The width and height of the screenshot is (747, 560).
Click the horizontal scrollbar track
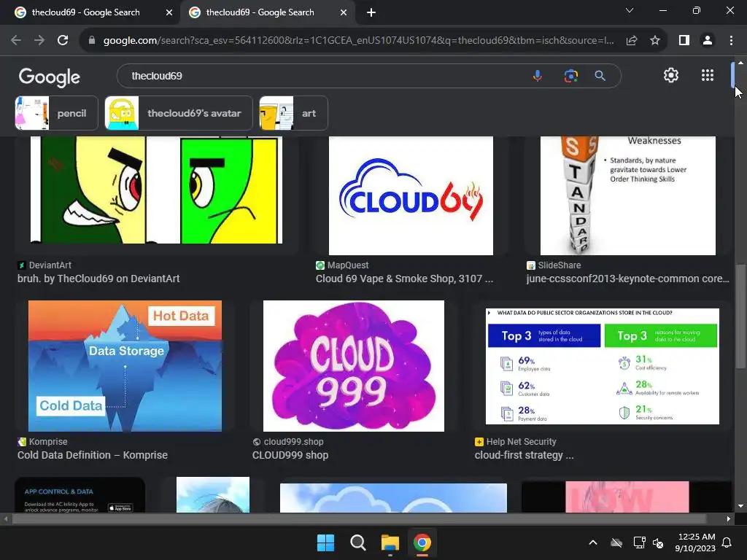coord(359,519)
